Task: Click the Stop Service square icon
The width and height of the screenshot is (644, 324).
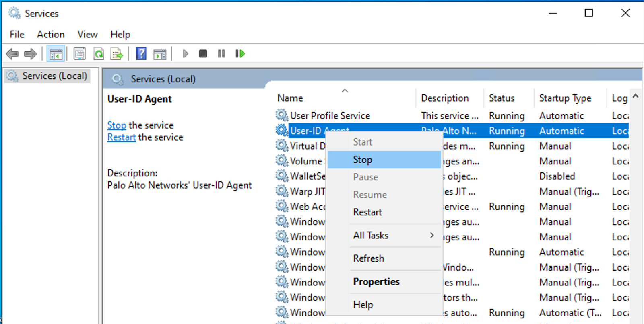Action: (x=203, y=54)
